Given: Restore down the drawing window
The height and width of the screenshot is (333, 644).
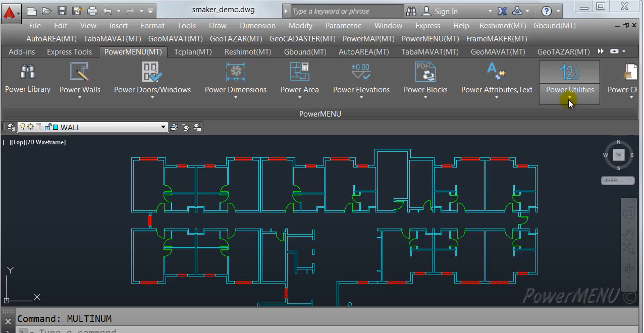Looking at the screenshot, I should pyautogui.click(x=626, y=25).
